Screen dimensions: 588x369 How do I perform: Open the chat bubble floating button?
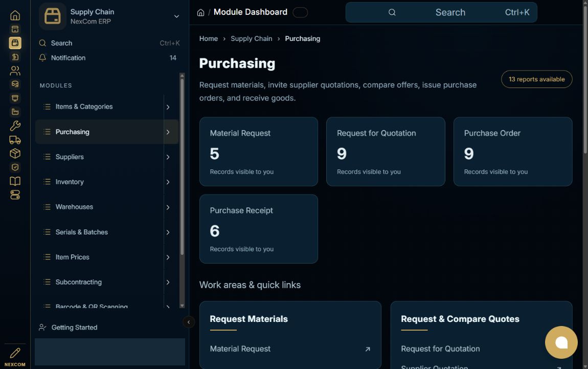[x=561, y=342]
